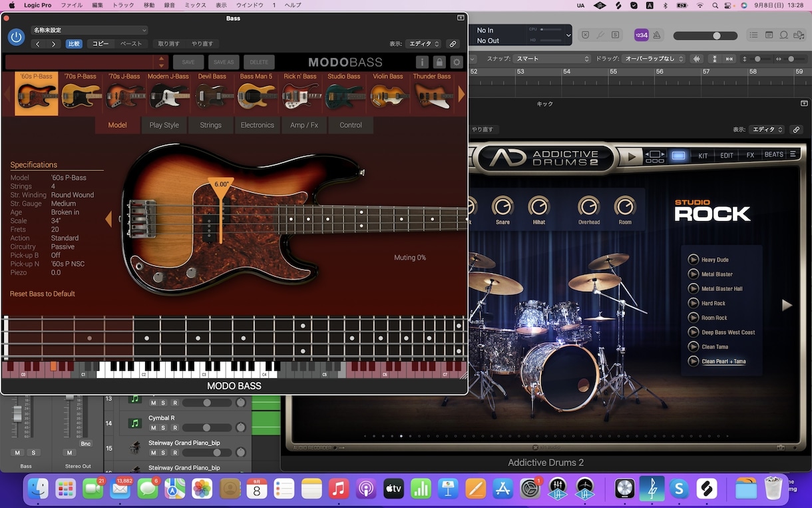This screenshot has width=812, height=508.
Task: Solo the Cymbal R track
Action: [x=163, y=427]
